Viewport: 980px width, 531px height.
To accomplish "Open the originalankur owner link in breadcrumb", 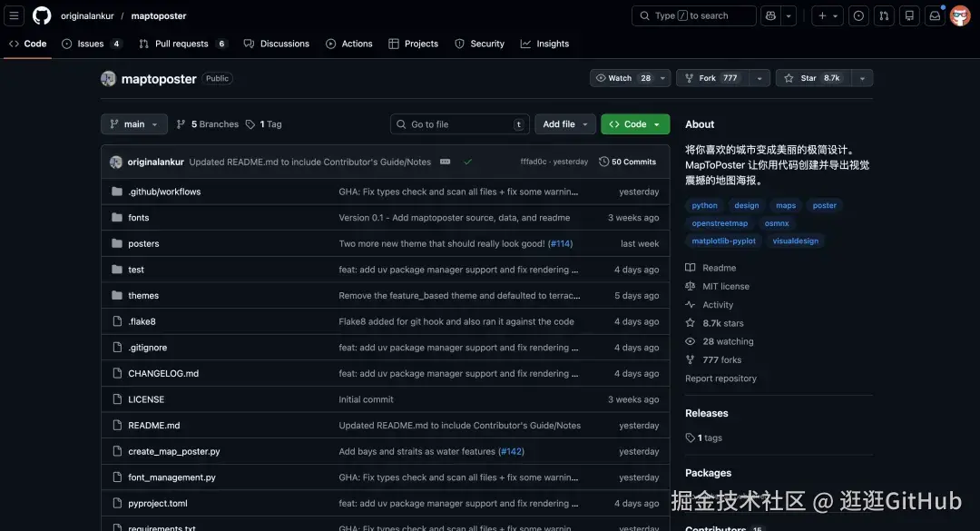I will [x=87, y=15].
